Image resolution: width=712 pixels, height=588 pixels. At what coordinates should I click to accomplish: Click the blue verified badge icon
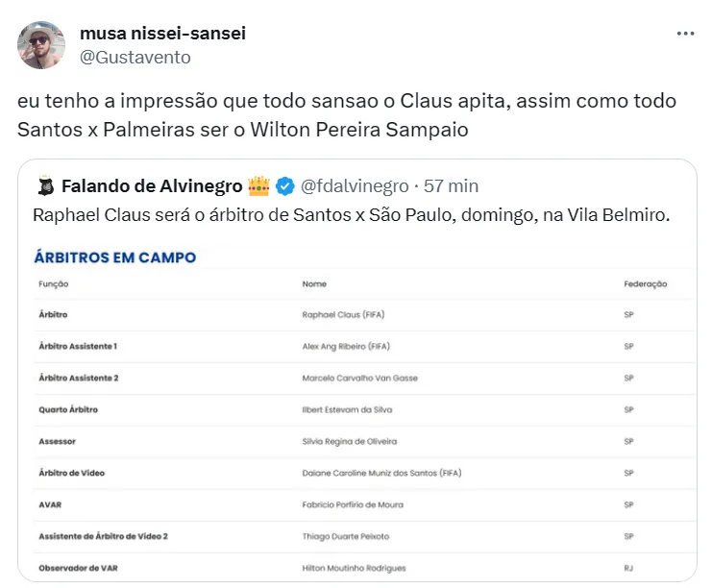tap(285, 185)
